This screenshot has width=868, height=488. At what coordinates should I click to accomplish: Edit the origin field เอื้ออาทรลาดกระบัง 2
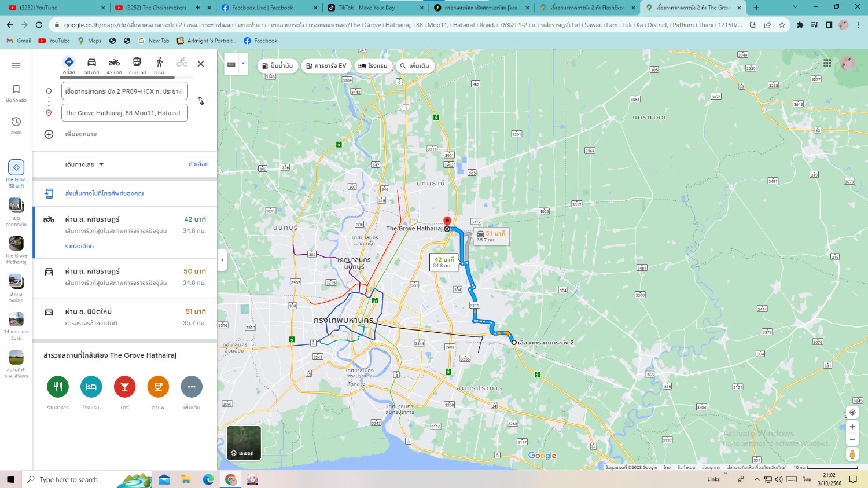124,91
